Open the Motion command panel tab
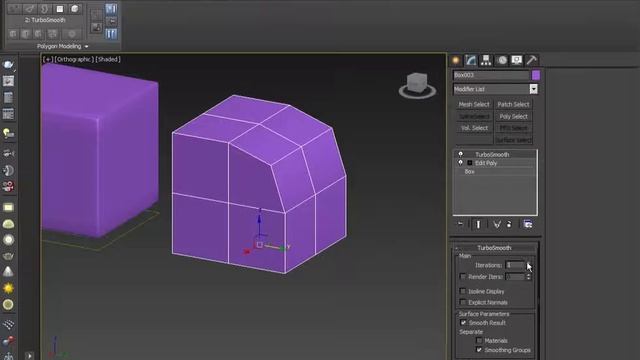 (502, 60)
